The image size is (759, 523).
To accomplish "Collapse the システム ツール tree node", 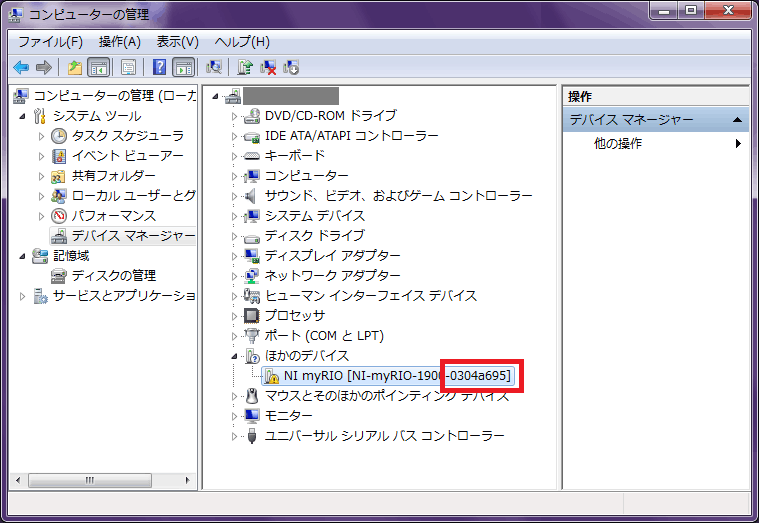I will click(24, 116).
